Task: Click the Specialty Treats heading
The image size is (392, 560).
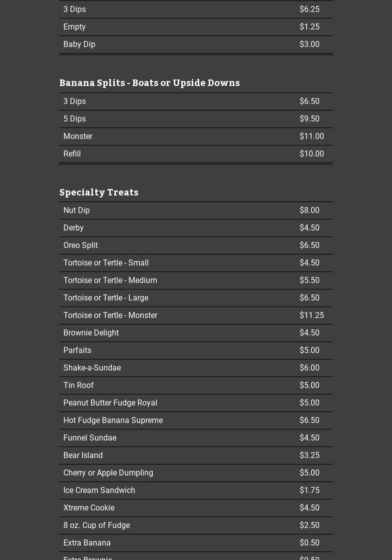Action: click(99, 192)
